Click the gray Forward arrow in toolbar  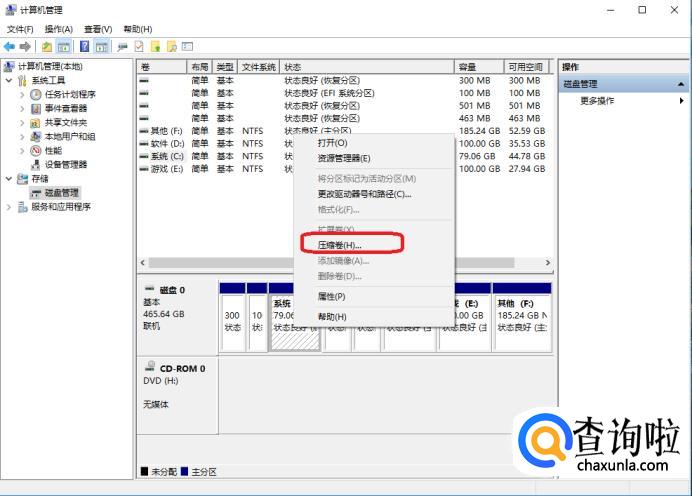pyautogui.click(x=25, y=46)
